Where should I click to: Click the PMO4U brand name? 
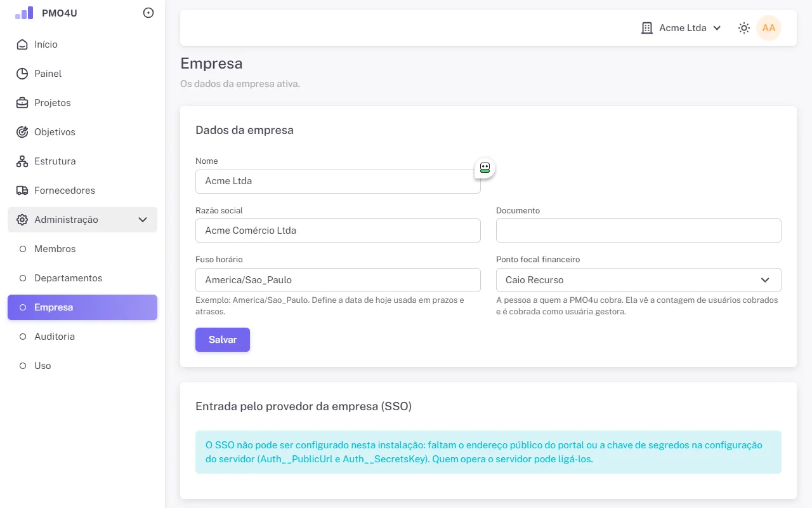[60, 13]
